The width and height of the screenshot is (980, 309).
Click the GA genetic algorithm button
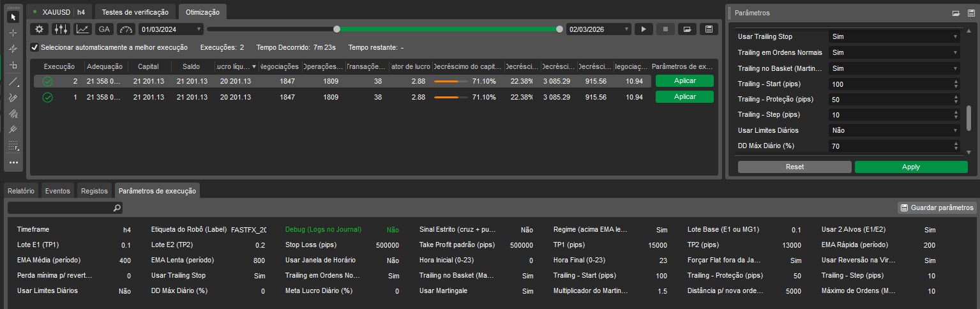click(x=104, y=29)
